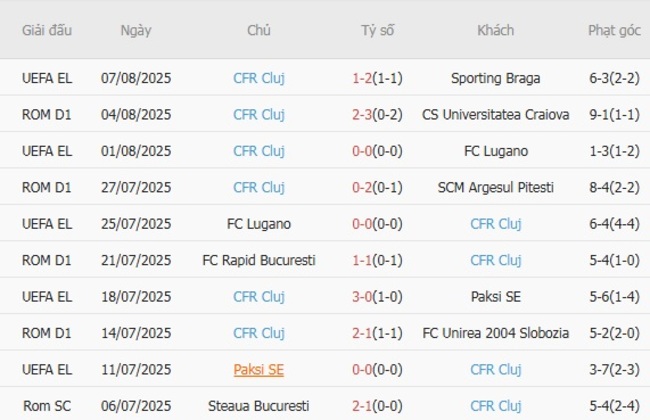Click the underlined Paksi SE link
Viewport: 650px width, 420px height.
pyautogui.click(x=259, y=370)
